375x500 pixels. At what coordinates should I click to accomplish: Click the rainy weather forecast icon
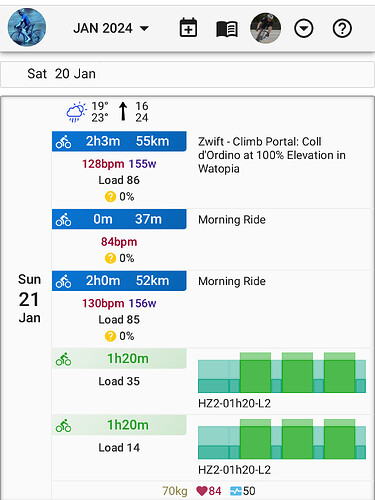pyautogui.click(x=76, y=112)
